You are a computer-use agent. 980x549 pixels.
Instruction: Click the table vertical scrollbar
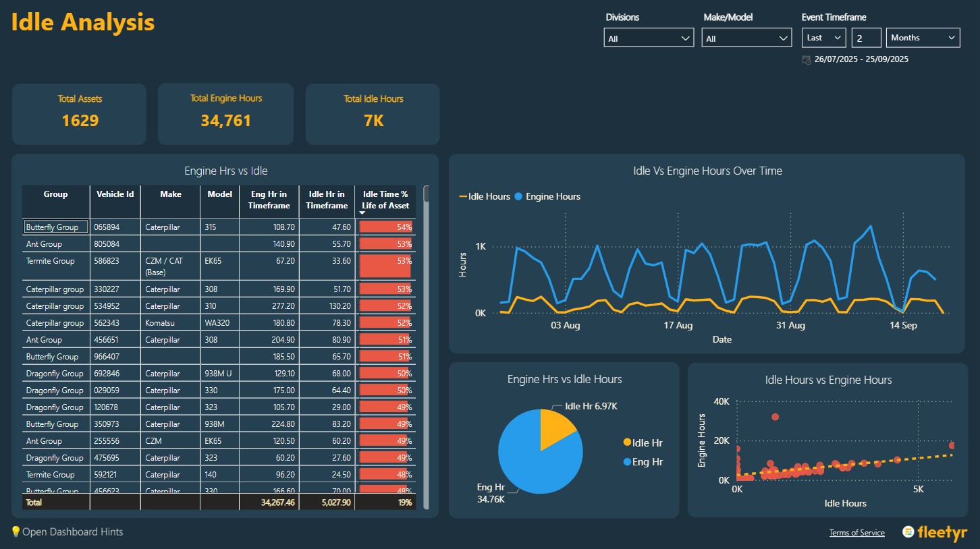426,337
